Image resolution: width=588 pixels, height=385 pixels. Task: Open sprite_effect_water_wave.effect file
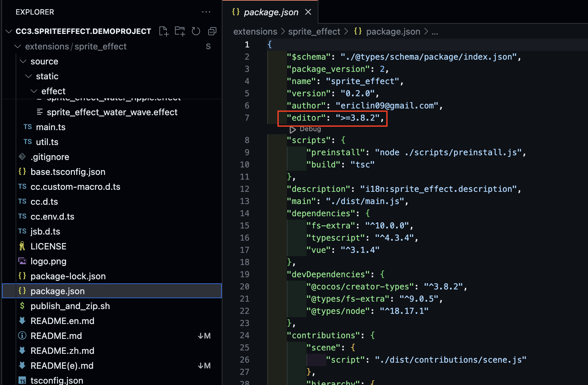click(112, 112)
